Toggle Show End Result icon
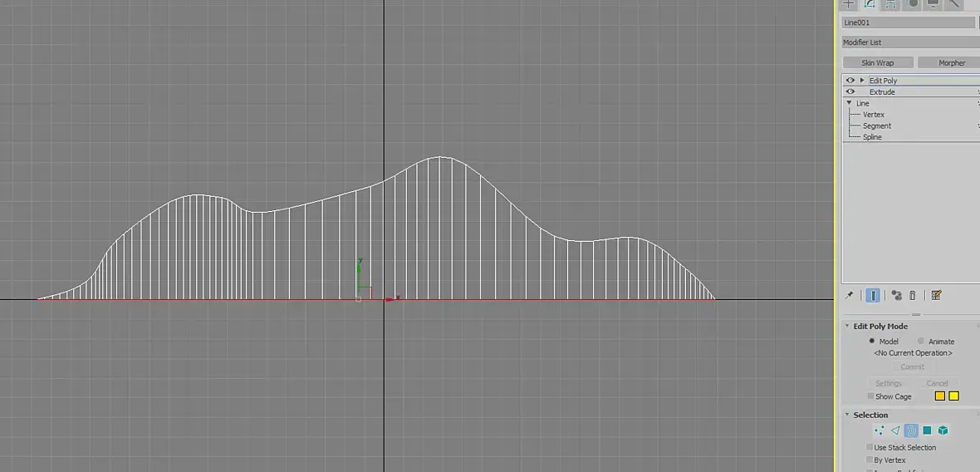This screenshot has width=980, height=472. click(x=873, y=295)
